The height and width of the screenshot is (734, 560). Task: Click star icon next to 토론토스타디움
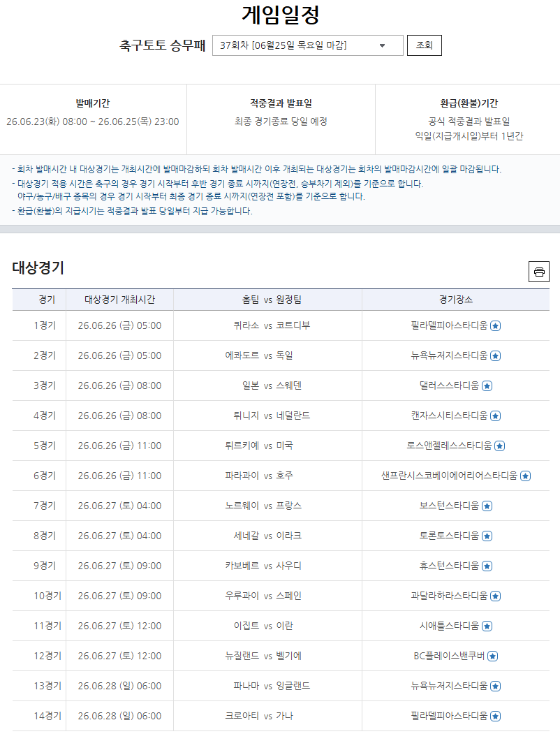487,536
